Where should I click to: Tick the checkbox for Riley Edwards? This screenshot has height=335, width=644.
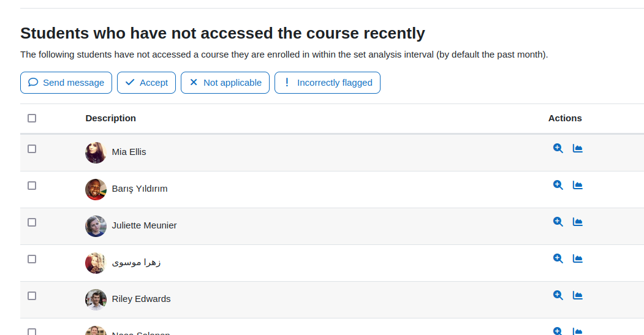32,296
